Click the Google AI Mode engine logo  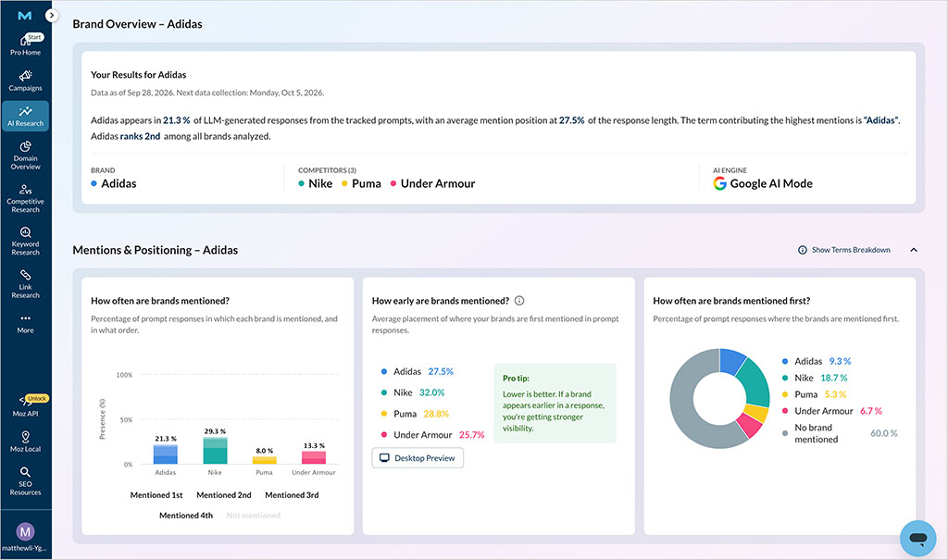point(719,183)
